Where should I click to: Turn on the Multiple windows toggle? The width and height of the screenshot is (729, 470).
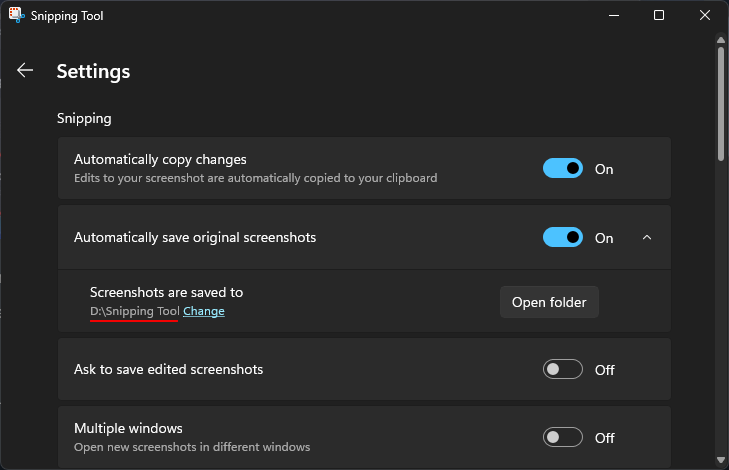[x=563, y=438]
